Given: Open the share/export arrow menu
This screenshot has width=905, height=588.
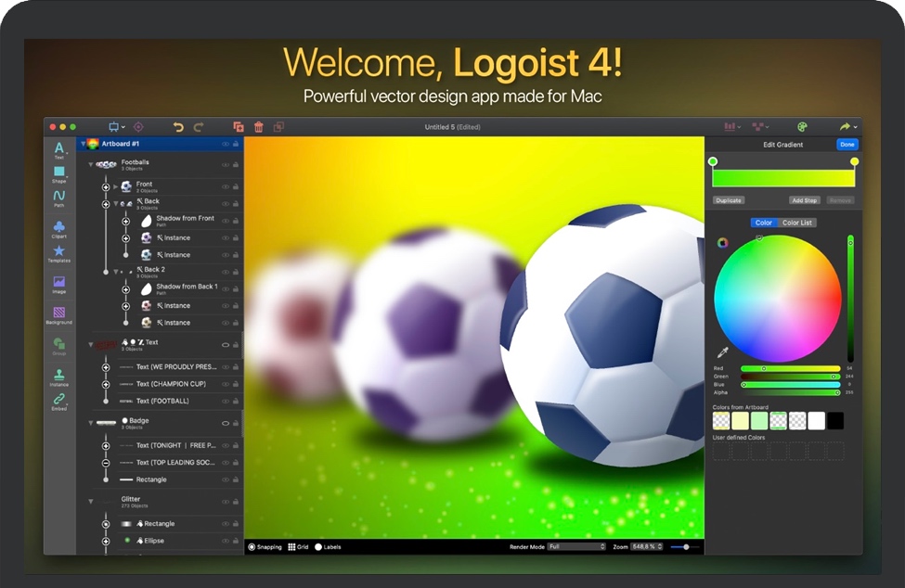Looking at the screenshot, I should coord(847,127).
